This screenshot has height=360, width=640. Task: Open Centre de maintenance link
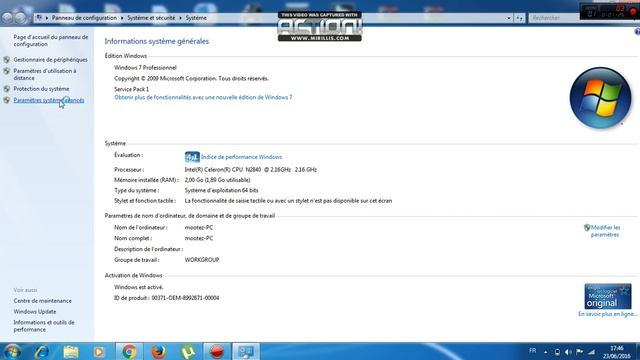point(42,301)
